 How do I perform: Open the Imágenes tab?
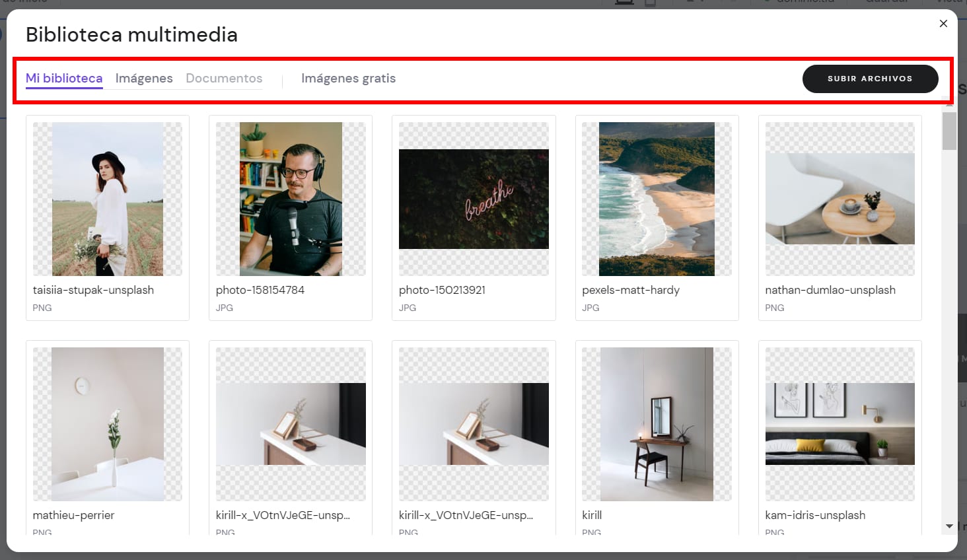[x=144, y=79]
